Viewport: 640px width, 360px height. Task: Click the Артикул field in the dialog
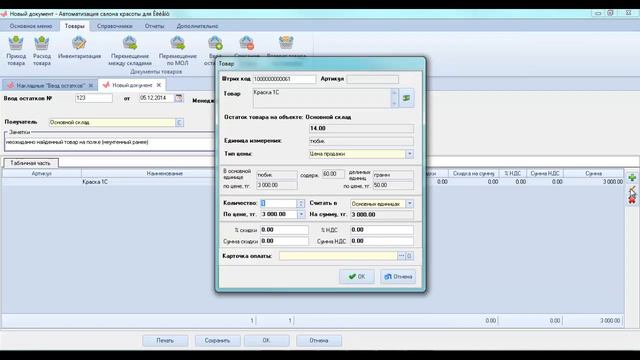(x=372, y=79)
